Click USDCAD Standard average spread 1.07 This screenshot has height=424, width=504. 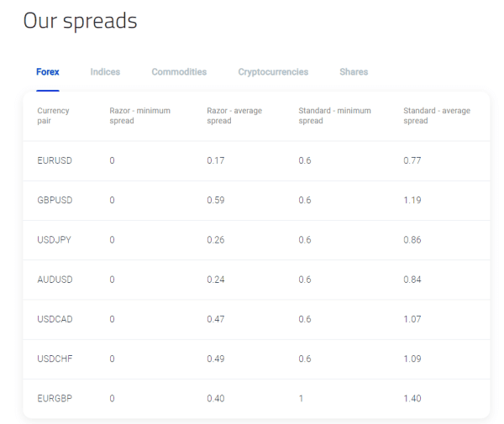pyautogui.click(x=412, y=319)
